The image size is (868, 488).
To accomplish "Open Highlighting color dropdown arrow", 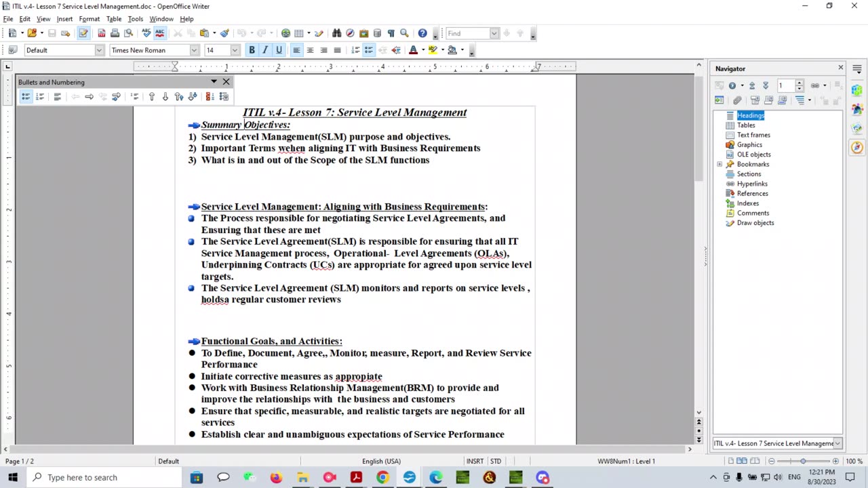I will click(x=442, y=50).
